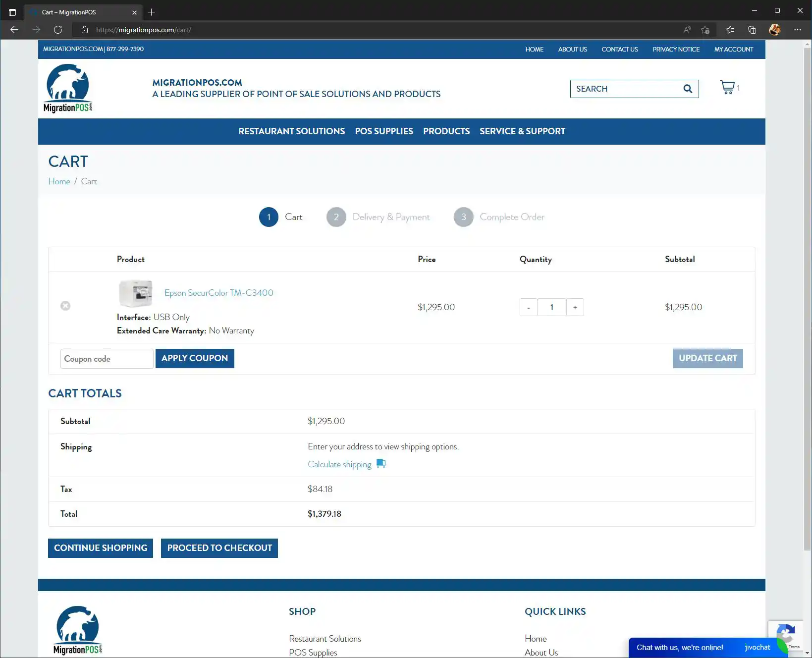Click the truck icon beside Calculate shipping
The height and width of the screenshot is (658, 812).
tap(381, 463)
